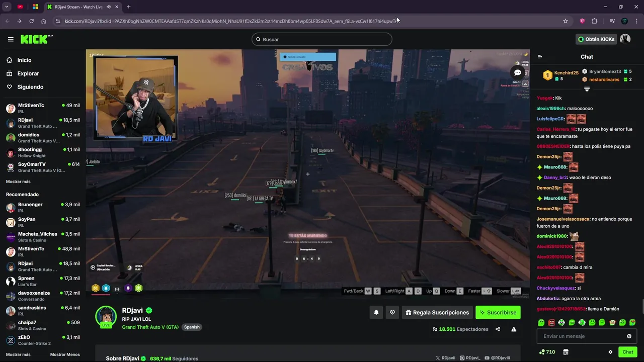644x362 pixels.
Task: Click the Spanish language tag
Action: pyautogui.click(x=192, y=327)
